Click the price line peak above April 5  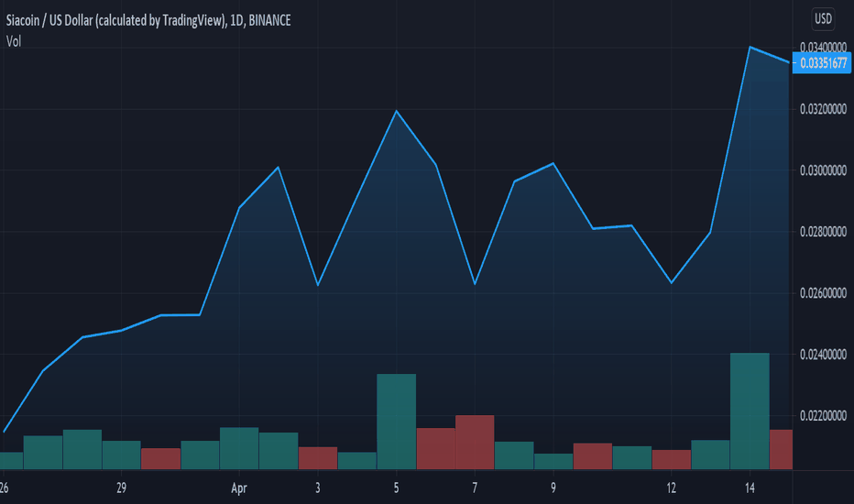[397, 111]
